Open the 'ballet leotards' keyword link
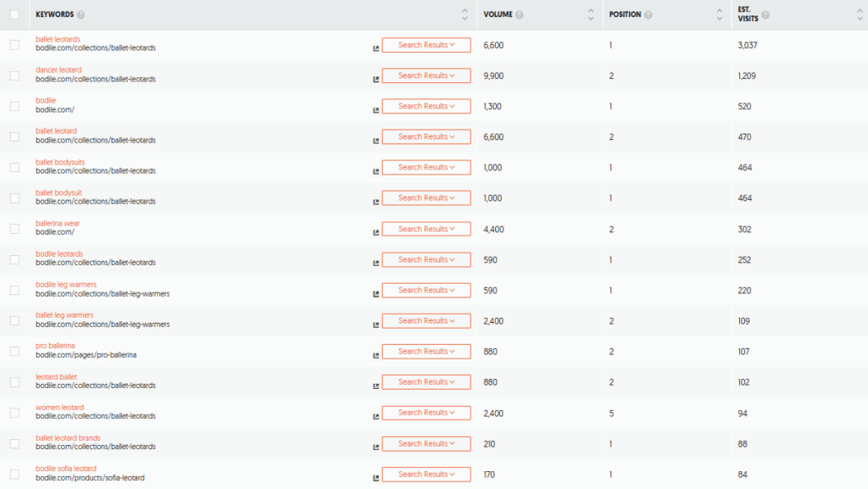The image size is (868, 489). pos(58,39)
